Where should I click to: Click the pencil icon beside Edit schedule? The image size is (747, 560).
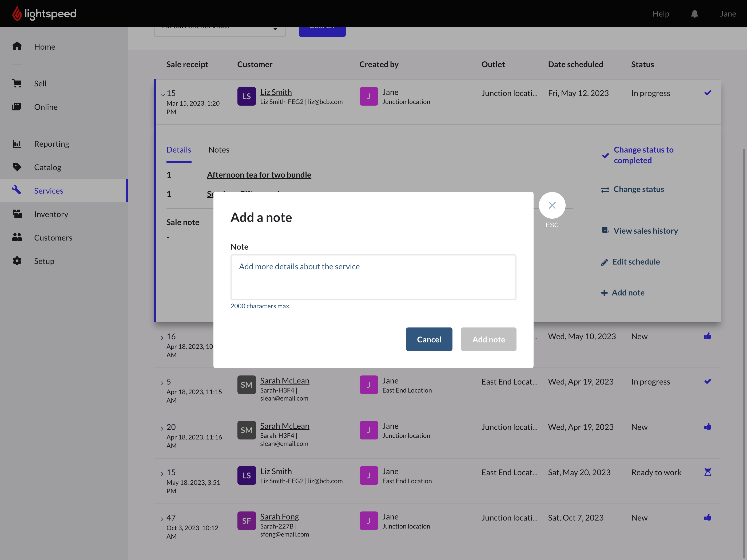tap(605, 262)
